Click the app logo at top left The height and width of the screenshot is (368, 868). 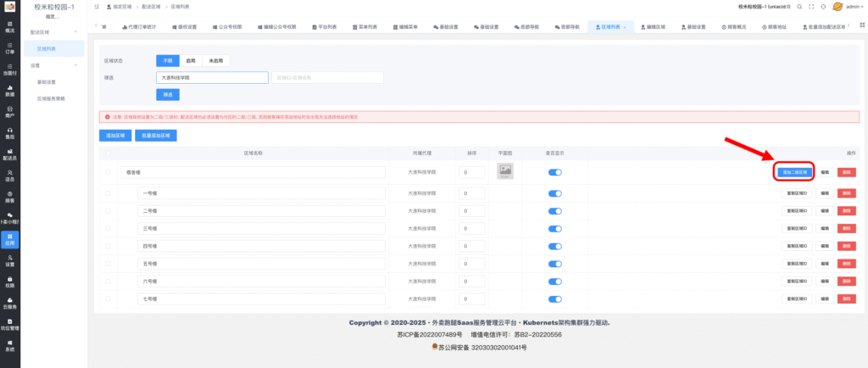(x=10, y=7)
